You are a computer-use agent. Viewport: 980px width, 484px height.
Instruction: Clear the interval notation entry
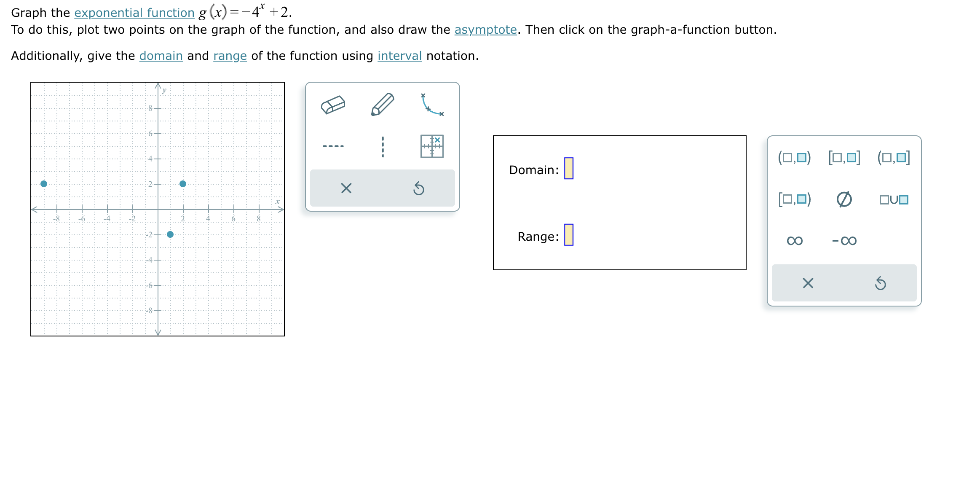click(809, 284)
